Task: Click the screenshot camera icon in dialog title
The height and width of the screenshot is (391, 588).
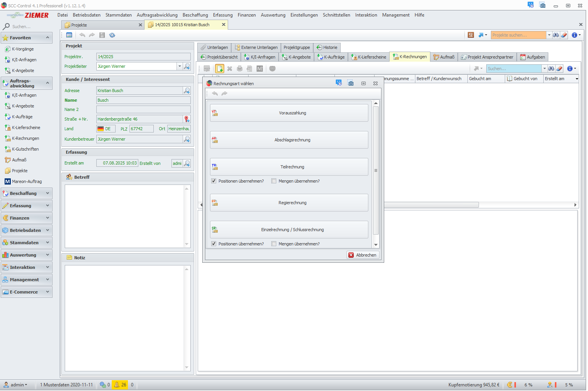Action: point(351,83)
